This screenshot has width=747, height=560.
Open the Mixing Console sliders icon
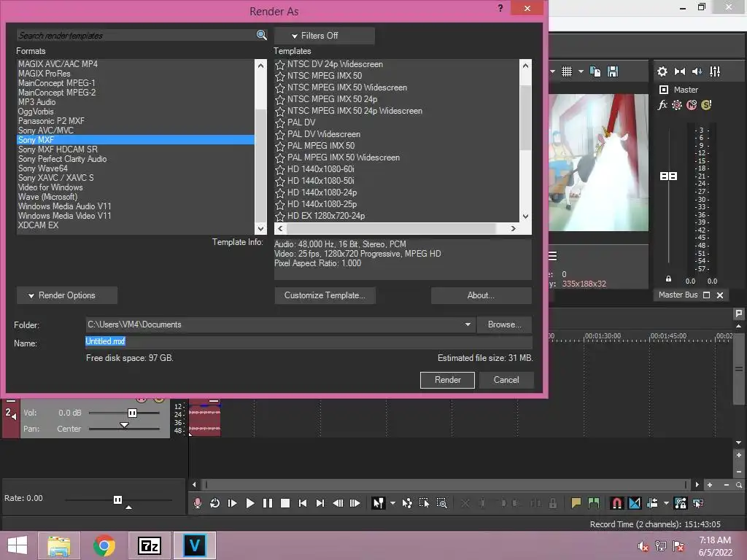[715, 71]
